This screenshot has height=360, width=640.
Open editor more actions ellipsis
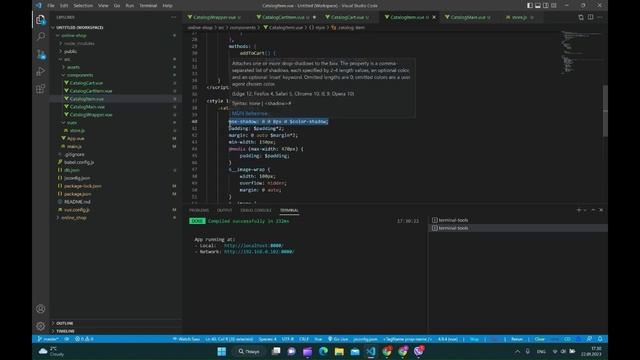click(x=600, y=17)
